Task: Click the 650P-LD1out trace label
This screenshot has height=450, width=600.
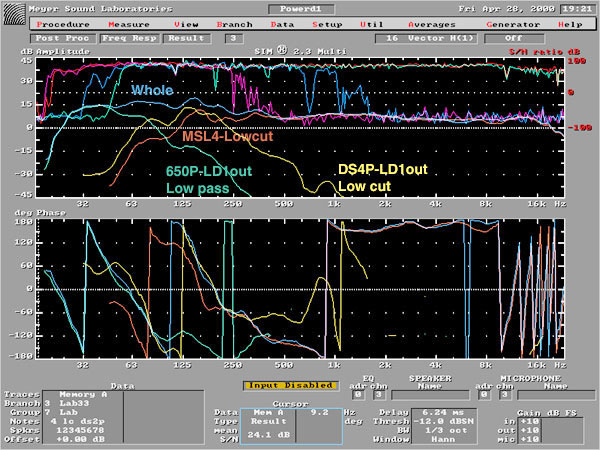Action: [x=209, y=171]
